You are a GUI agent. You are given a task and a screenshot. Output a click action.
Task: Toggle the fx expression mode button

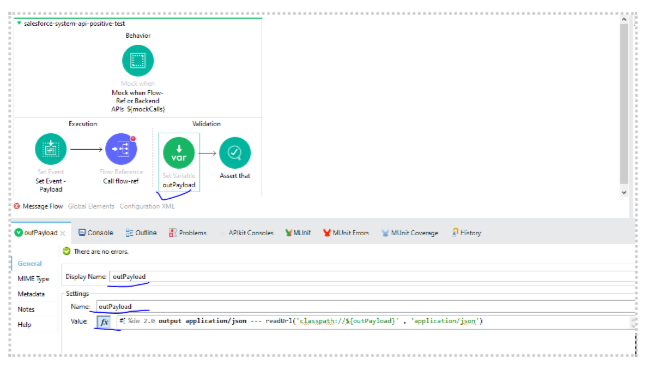click(104, 322)
